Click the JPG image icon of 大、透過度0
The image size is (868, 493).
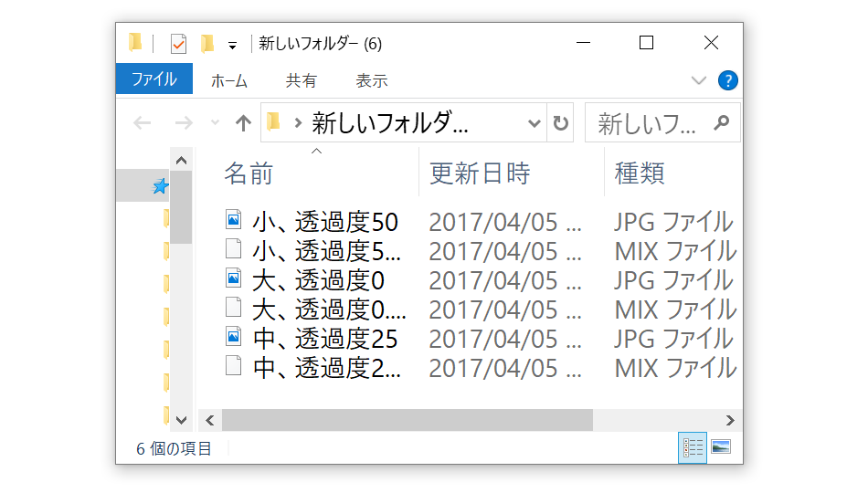coord(234,278)
